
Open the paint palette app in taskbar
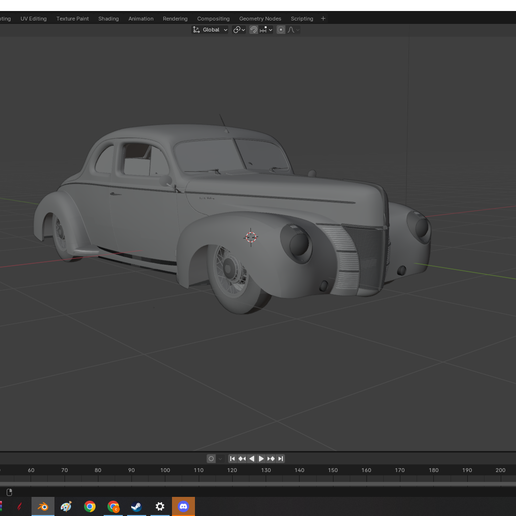[x=66, y=506]
